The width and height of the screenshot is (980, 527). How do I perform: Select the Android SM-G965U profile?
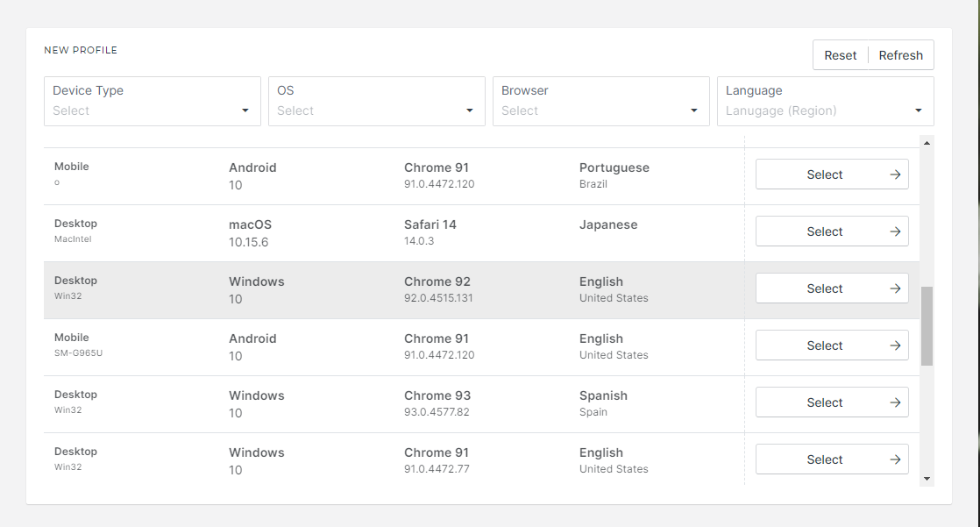coord(824,345)
